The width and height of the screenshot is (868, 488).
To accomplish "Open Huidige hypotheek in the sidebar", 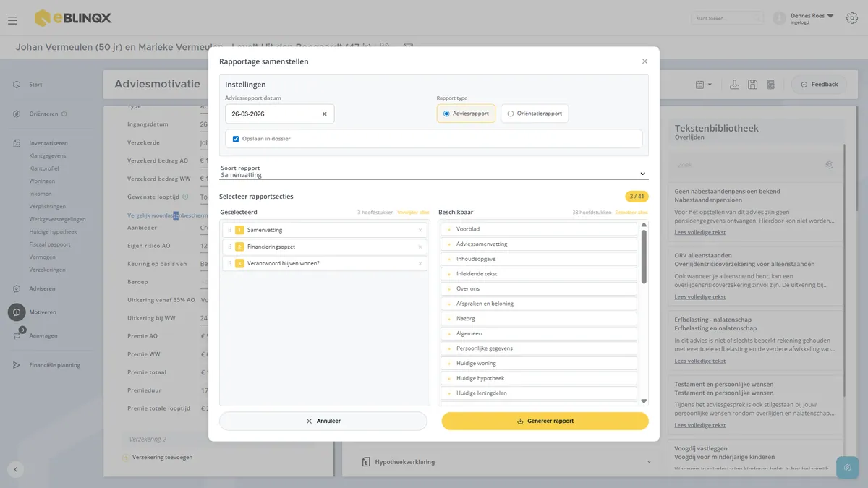I will click(53, 231).
